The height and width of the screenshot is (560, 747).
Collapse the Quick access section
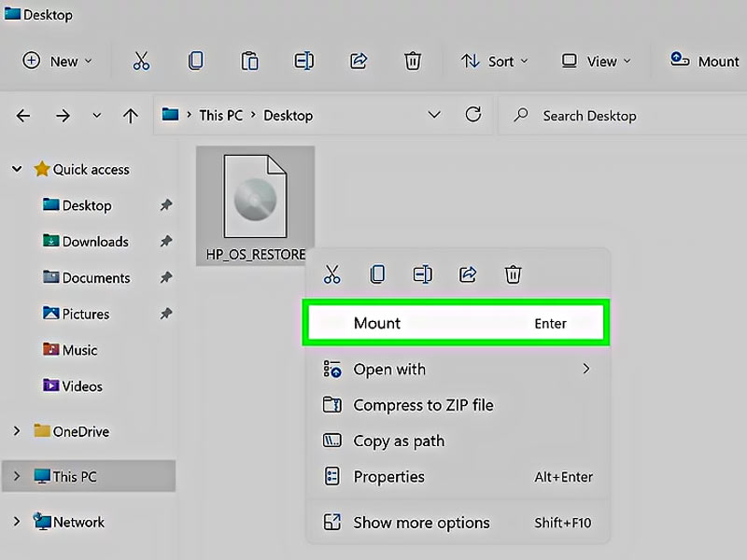coord(17,169)
